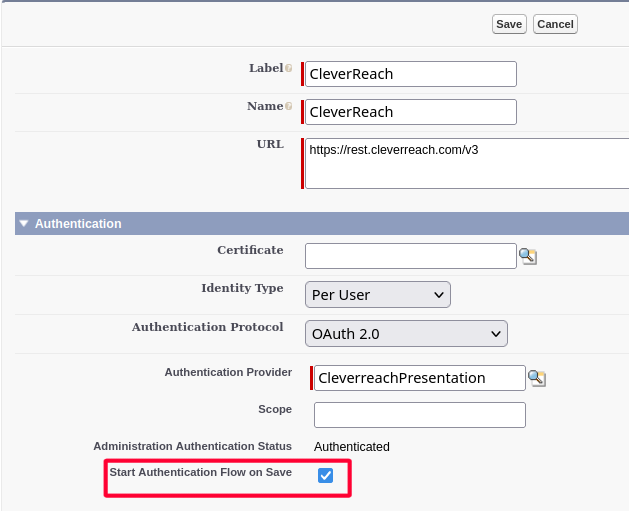
Task: Click the Administration Authentication Status label
Action: pyautogui.click(x=193, y=446)
